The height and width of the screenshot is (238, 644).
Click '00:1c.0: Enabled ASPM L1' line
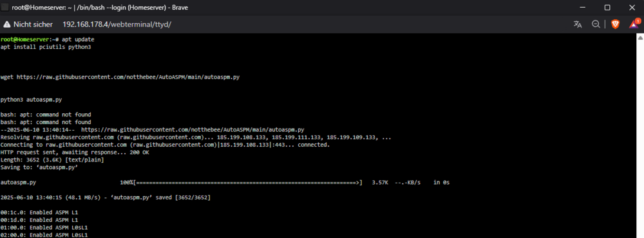39,212
